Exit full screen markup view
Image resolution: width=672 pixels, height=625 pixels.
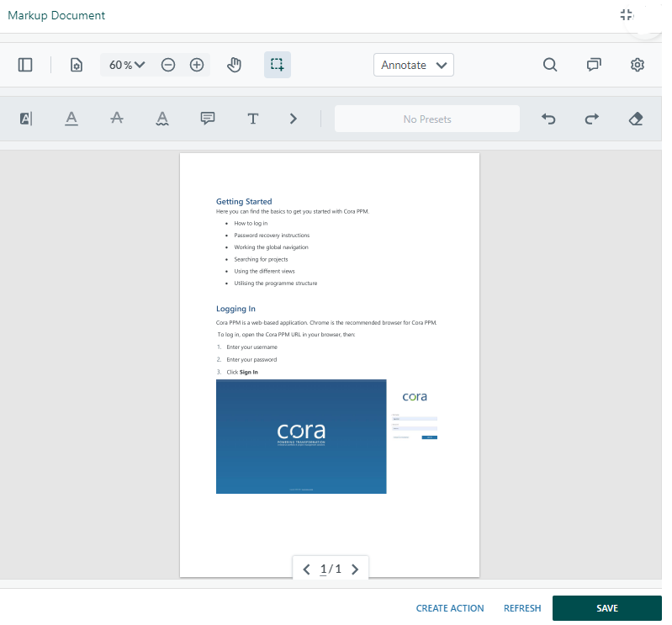627,15
